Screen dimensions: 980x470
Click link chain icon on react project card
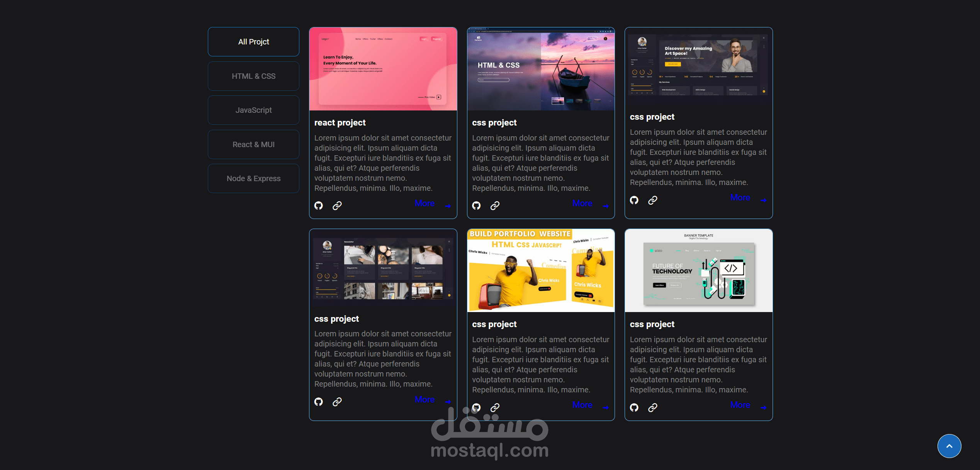click(x=337, y=205)
